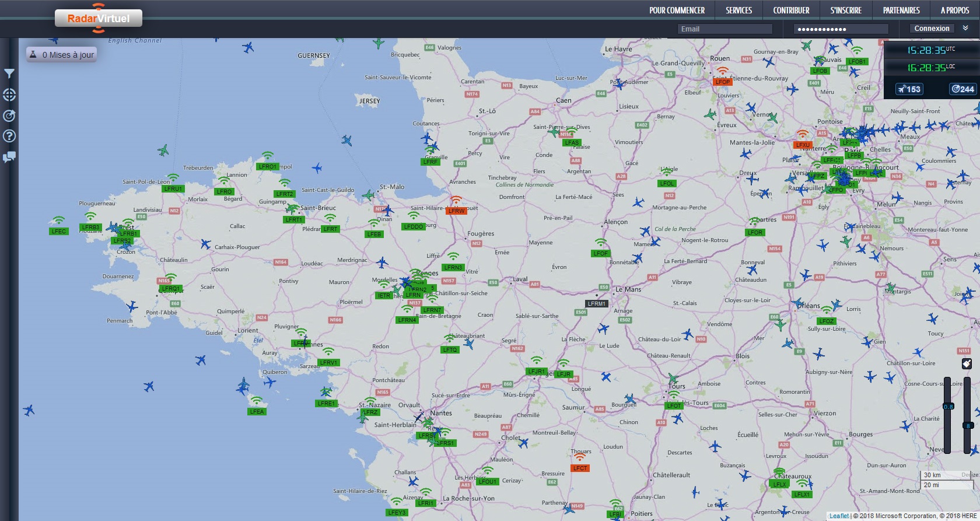Toggle the radar count 244 badge

click(963, 89)
